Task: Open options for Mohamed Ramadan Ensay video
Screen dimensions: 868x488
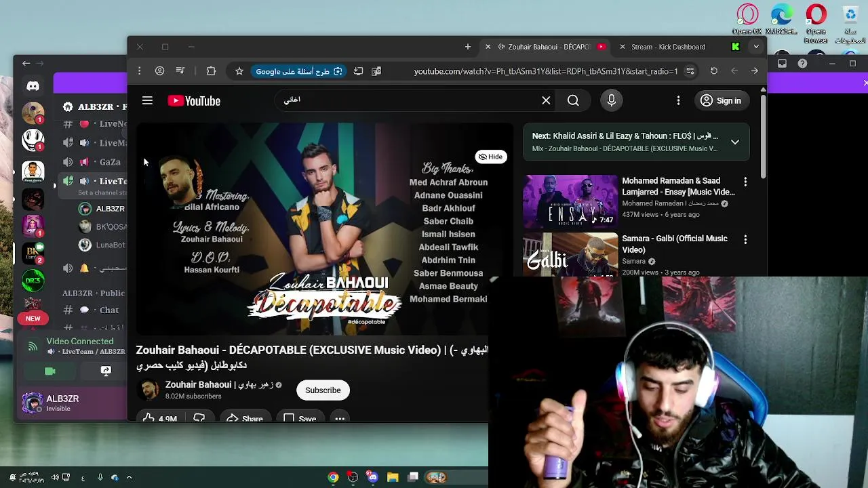Action: coord(745,182)
